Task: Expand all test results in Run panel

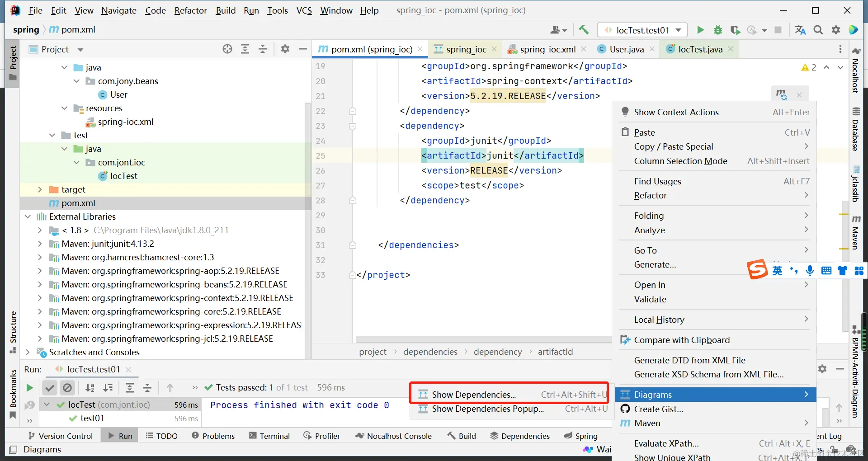Action: pos(130,388)
